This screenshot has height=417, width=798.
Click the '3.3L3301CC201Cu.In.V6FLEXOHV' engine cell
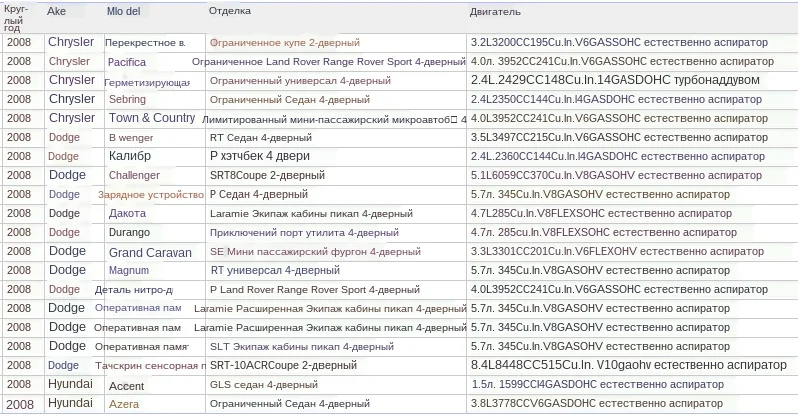click(x=617, y=252)
